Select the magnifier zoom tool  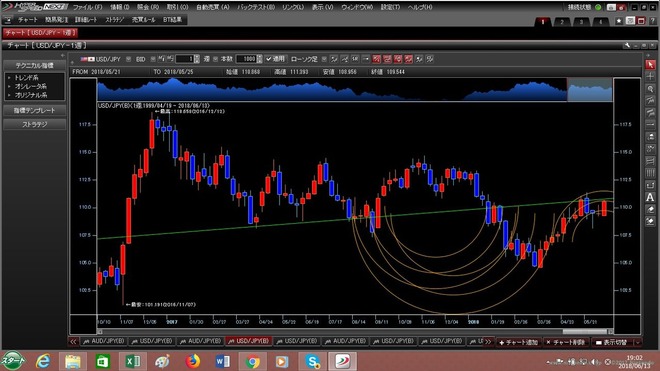(x=650, y=89)
